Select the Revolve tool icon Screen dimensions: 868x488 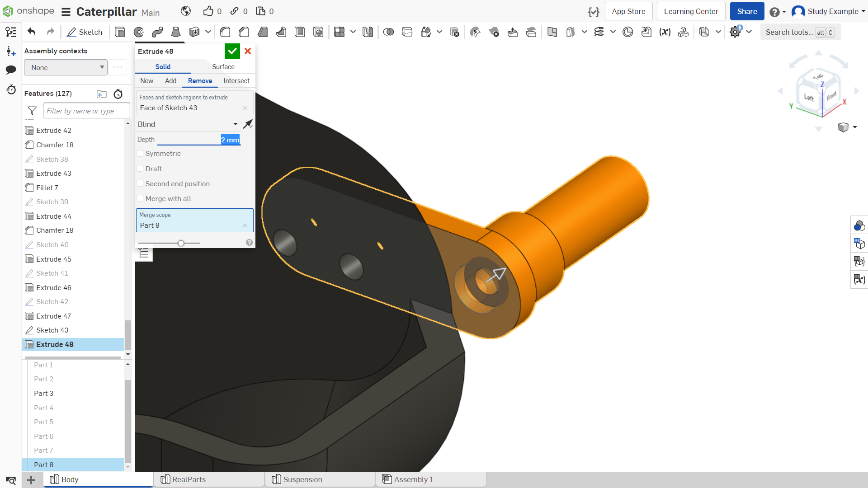pyautogui.click(x=139, y=32)
